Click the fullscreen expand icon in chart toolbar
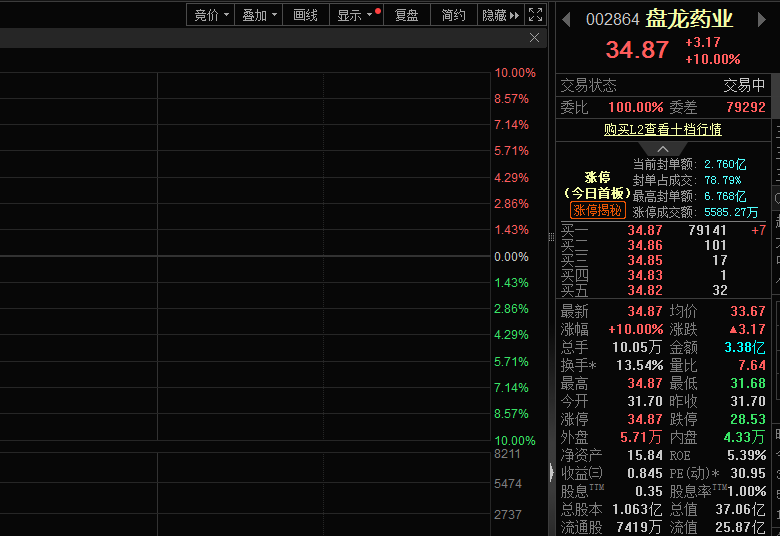The image size is (780, 536). pyautogui.click(x=535, y=14)
